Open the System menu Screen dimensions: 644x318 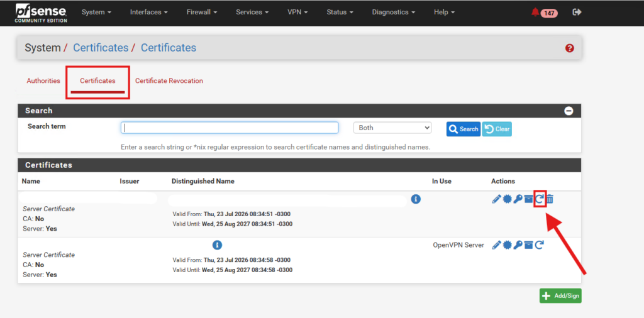point(96,13)
